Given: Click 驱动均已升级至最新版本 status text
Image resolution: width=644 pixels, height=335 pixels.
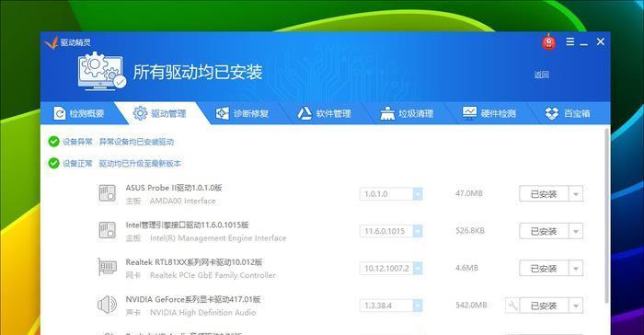Looking at the screenshot, I should pos(140,163).
